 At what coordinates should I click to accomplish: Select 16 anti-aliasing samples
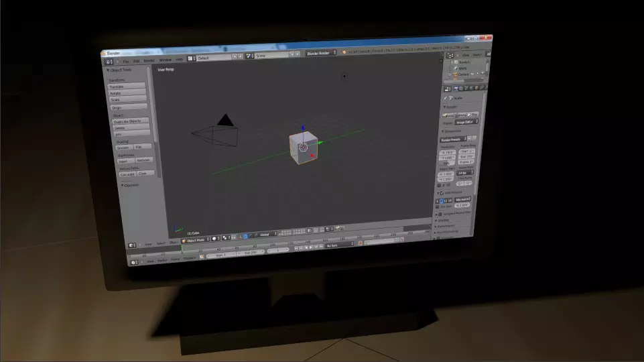coord(450,200)
